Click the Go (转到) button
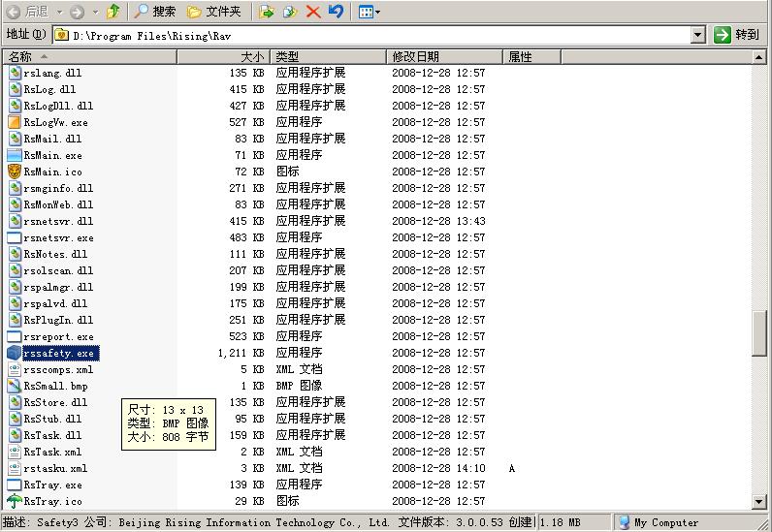Screen dimensions: 772x532 coord(736,35)
